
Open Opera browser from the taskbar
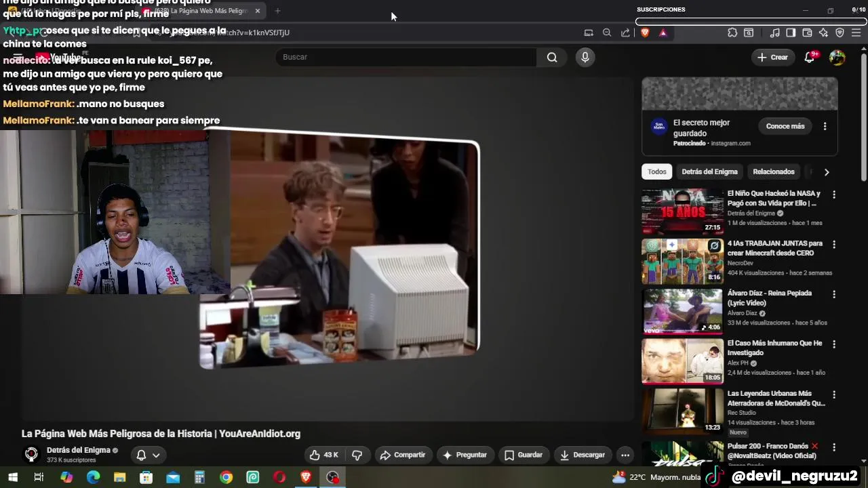[279, 477]
